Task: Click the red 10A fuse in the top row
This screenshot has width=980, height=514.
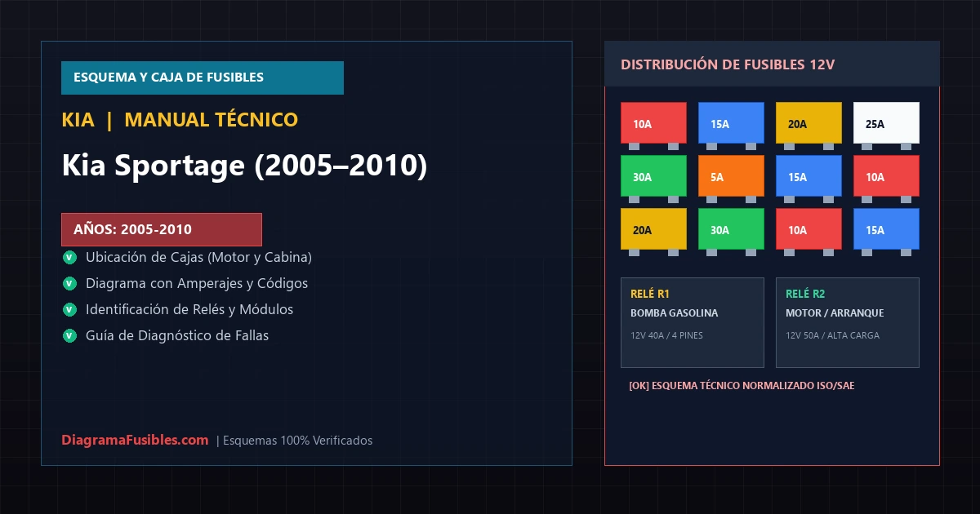Action: click(653, 123)
